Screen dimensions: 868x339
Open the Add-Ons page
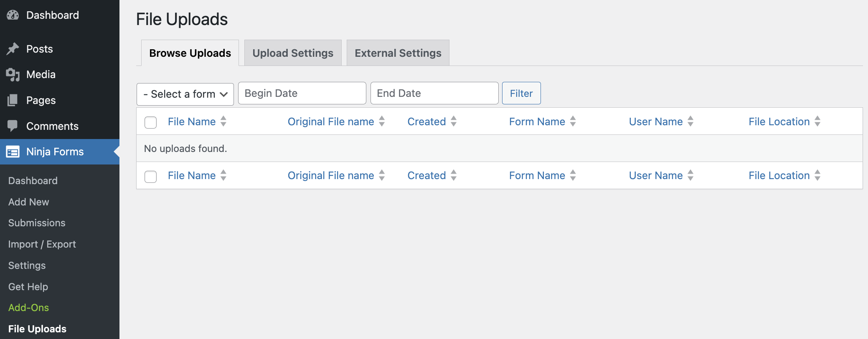[x=28, y=308]
